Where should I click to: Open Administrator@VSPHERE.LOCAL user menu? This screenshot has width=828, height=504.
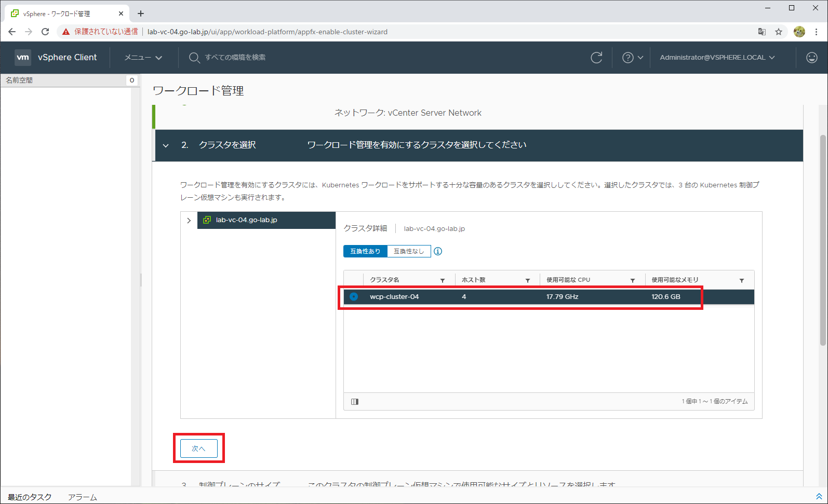click(717, 58)
